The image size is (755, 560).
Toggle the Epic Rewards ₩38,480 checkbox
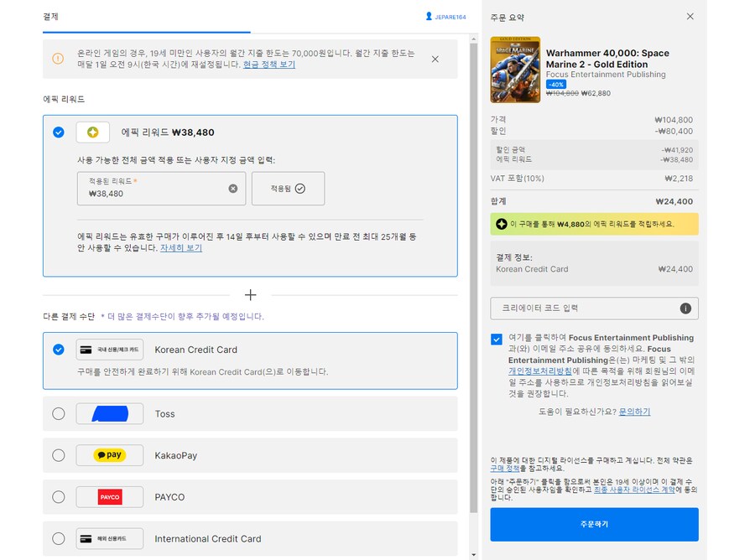[58, 132]
